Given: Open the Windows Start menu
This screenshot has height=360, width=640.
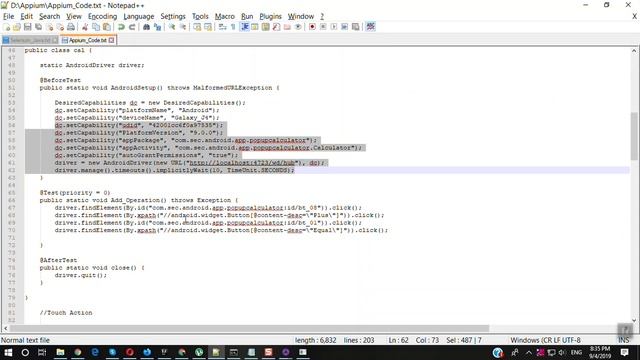Looking at the screenshot, I should tap(8, 352).
